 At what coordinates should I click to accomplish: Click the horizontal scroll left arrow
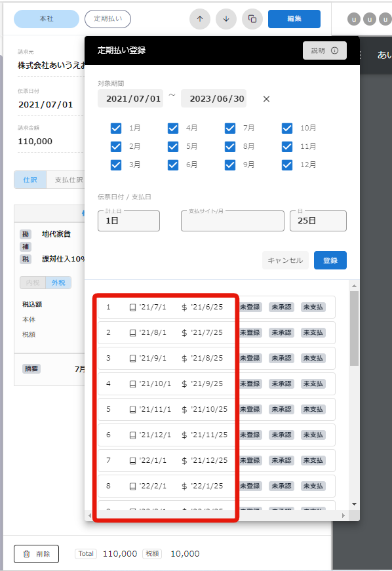pos(90,516)
